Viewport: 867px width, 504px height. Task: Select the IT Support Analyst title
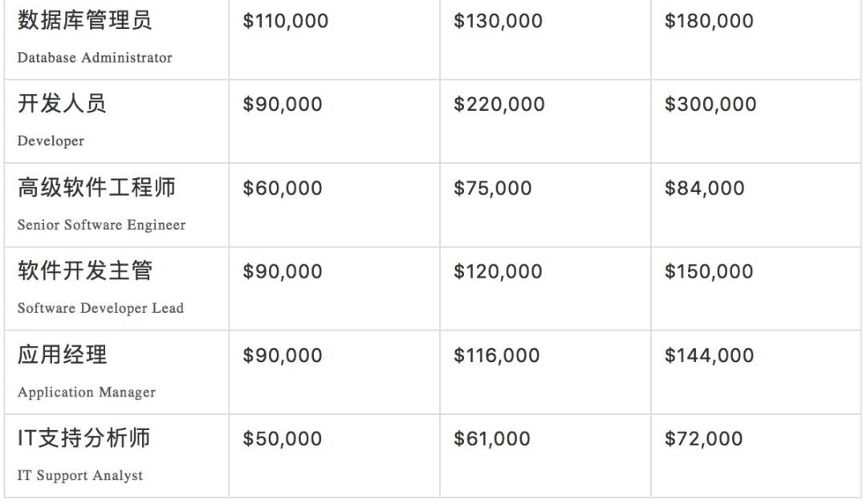point(79,476)
